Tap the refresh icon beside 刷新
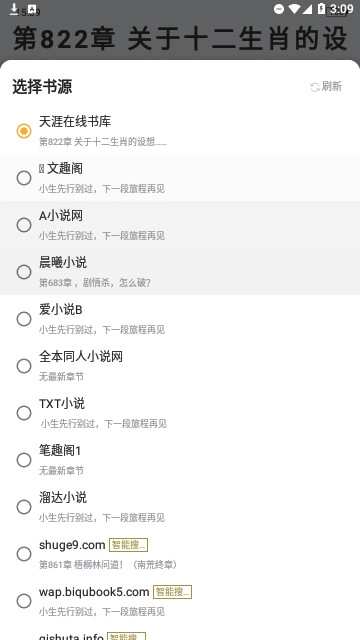 pyautogui.click(x=314, y=87)
